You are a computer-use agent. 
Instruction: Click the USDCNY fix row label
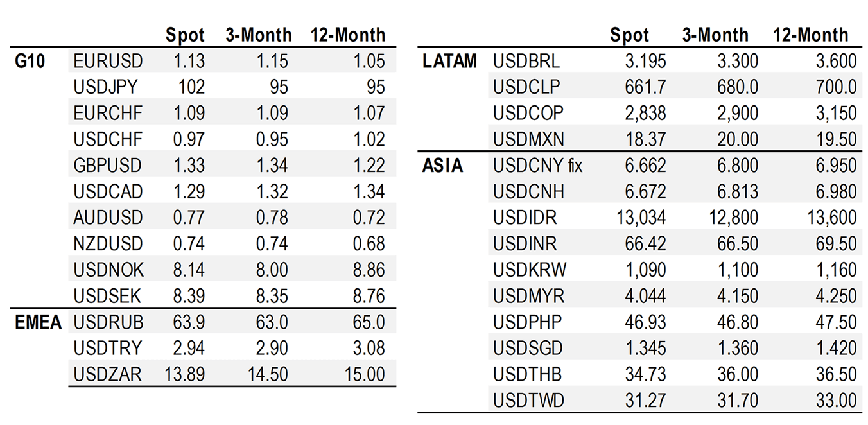pyautogui.click(x=537, y=166)
